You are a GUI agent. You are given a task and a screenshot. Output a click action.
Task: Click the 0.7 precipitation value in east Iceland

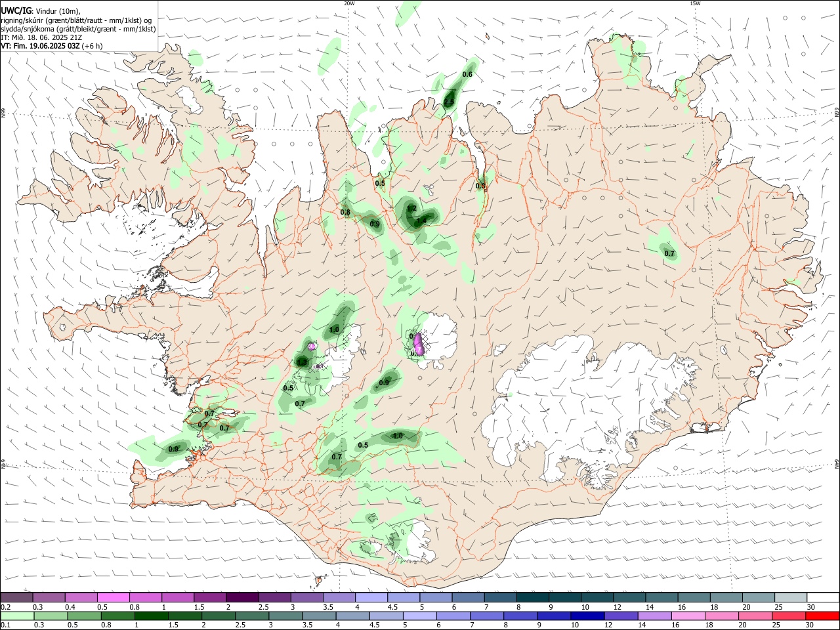[669, 253]
